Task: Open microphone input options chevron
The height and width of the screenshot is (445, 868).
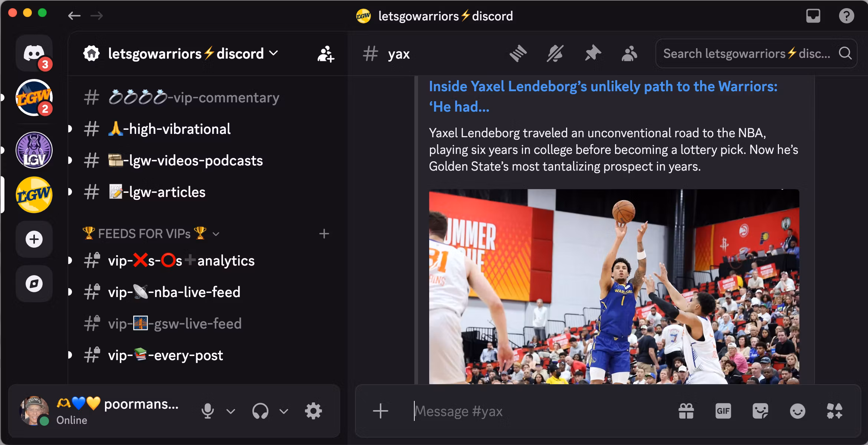Action: pos(231,411)
